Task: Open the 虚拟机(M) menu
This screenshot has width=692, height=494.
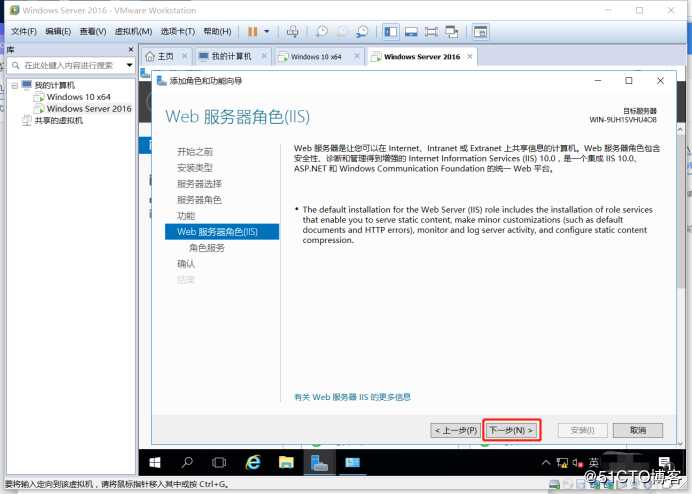Action: [x=133, y=32]
